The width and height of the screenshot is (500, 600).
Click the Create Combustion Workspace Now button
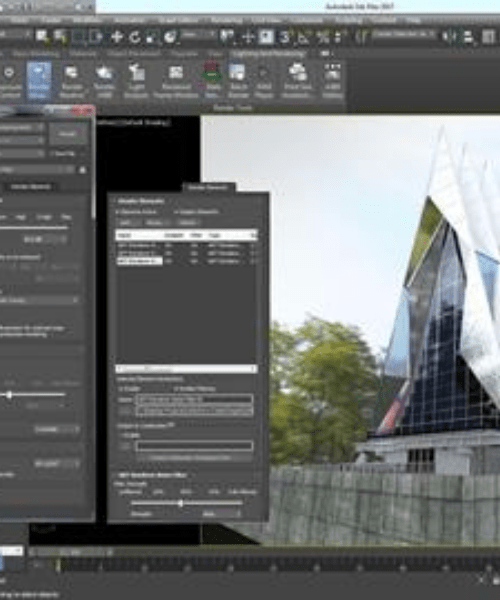coord(194,457)
